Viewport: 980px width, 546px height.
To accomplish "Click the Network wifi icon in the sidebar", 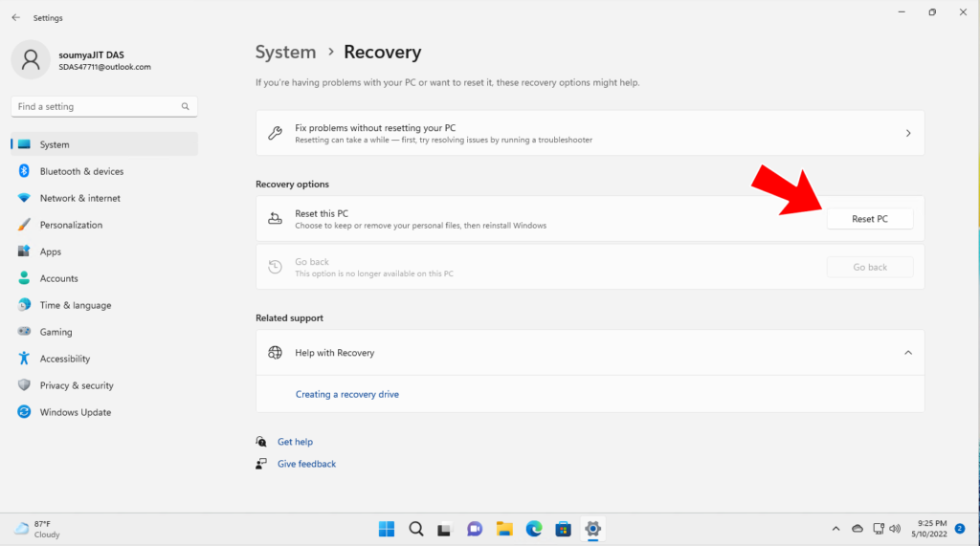I will (x=24, y=197).
